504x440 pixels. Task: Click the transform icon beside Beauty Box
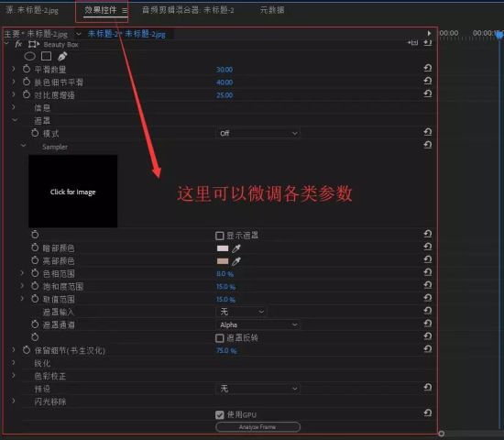click(x=33, y=44)
